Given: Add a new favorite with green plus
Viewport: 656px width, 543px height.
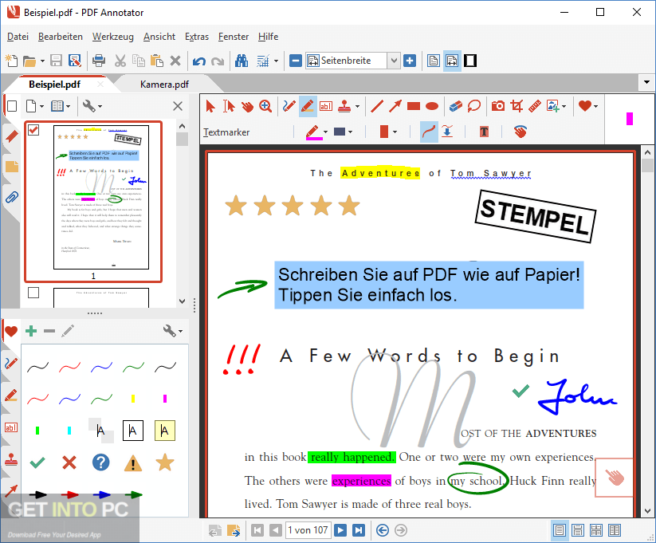Looking at the screenshot, I should (31, 331).
